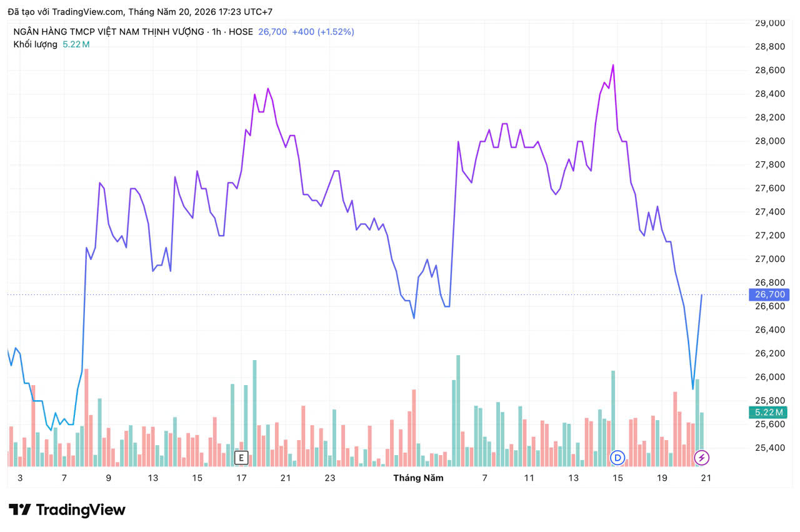
Task: Click the '3' date label on the time axis
Action: [x=20, y=478]
